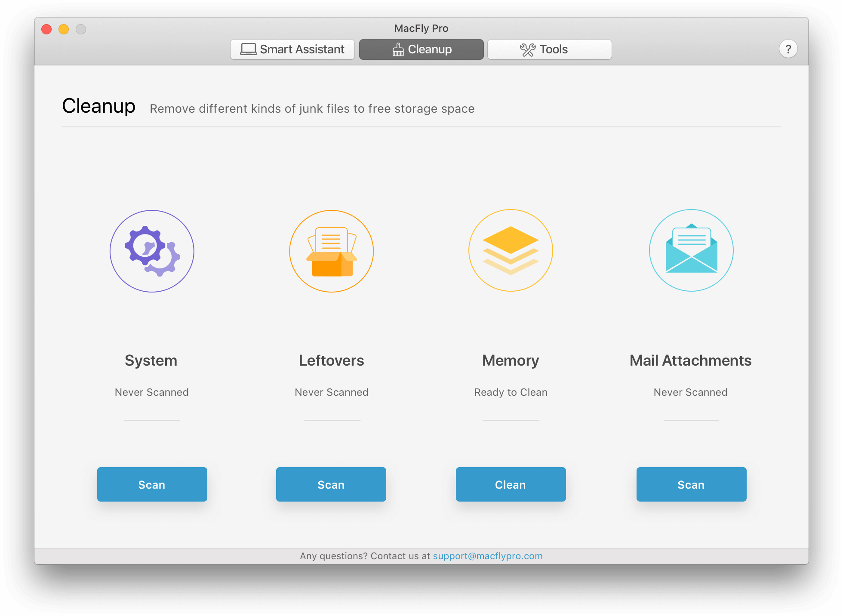Click the Memory layers icon
The image size is (843, 616).
coord(511,250)
